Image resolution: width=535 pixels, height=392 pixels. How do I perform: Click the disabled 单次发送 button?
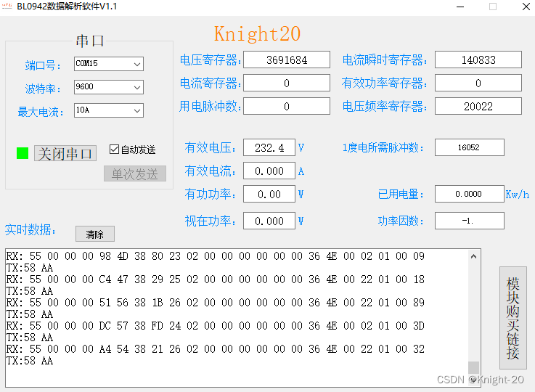pyautogui.click(x=135, y=173)
